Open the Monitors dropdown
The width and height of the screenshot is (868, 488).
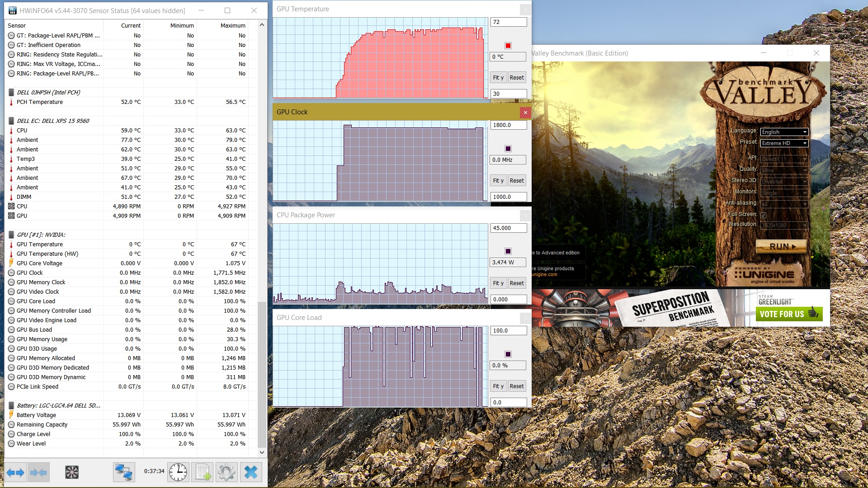[x=784, y=193]
